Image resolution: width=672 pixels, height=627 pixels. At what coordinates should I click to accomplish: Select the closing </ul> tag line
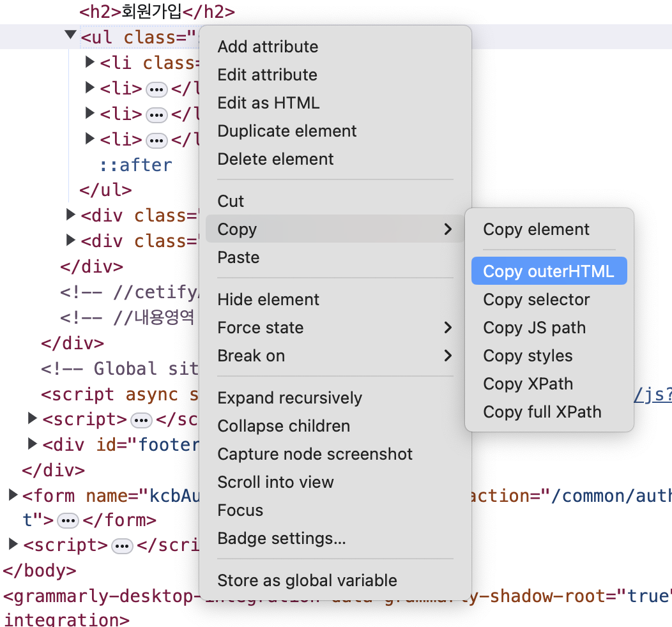point(105,190)
